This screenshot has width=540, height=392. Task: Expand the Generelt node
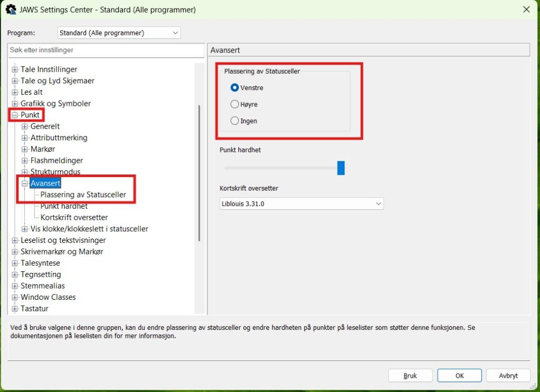pos(24,126)
